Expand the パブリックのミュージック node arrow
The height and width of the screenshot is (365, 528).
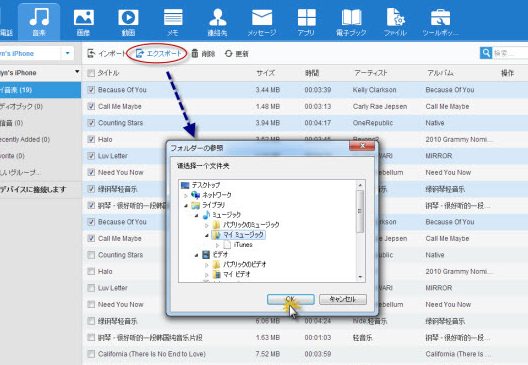click(x=207, y=225)
